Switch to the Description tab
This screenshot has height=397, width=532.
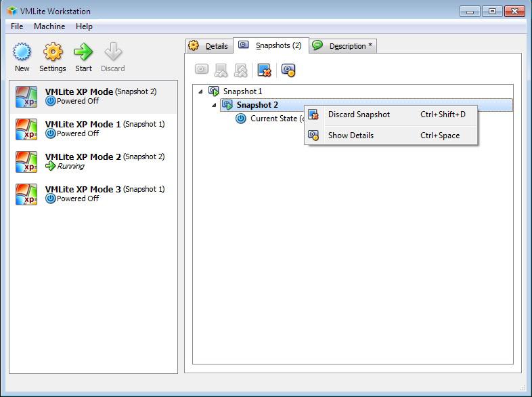(x=343, y=46)
